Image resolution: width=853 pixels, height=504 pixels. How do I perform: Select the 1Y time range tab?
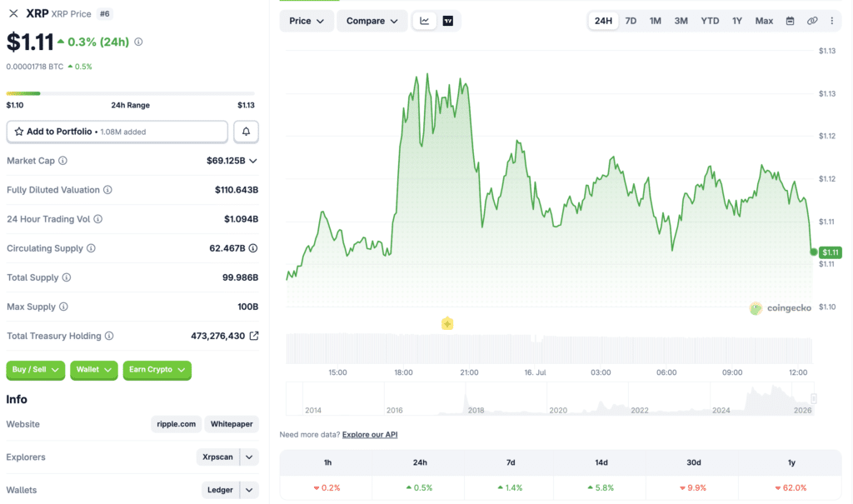click(x=736, y=21)
